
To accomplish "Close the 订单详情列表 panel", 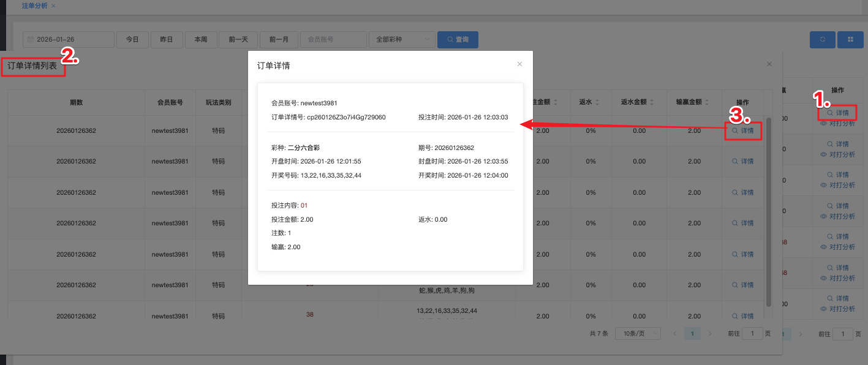I will (x=769, y=64).
